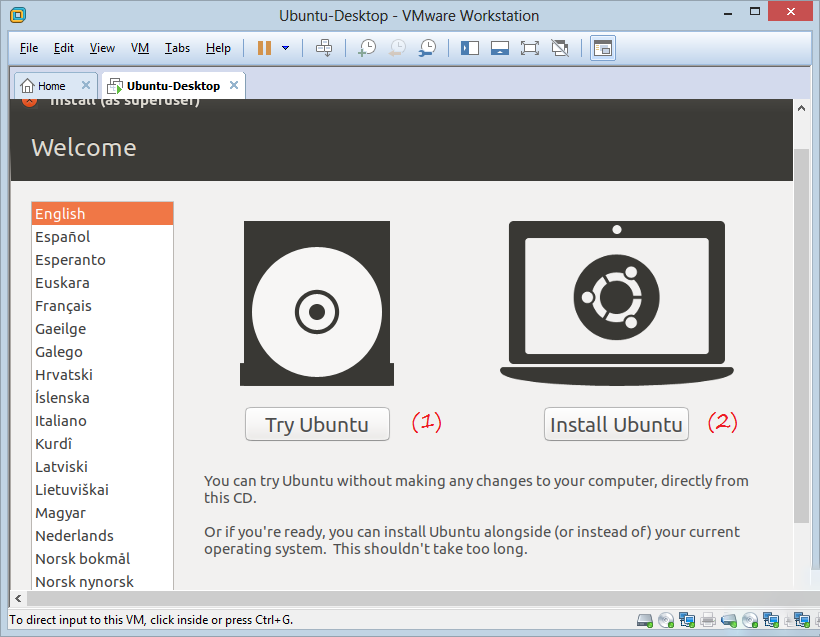Click the Install Ubuntu button
820x637 pixels.
point(616,424)
